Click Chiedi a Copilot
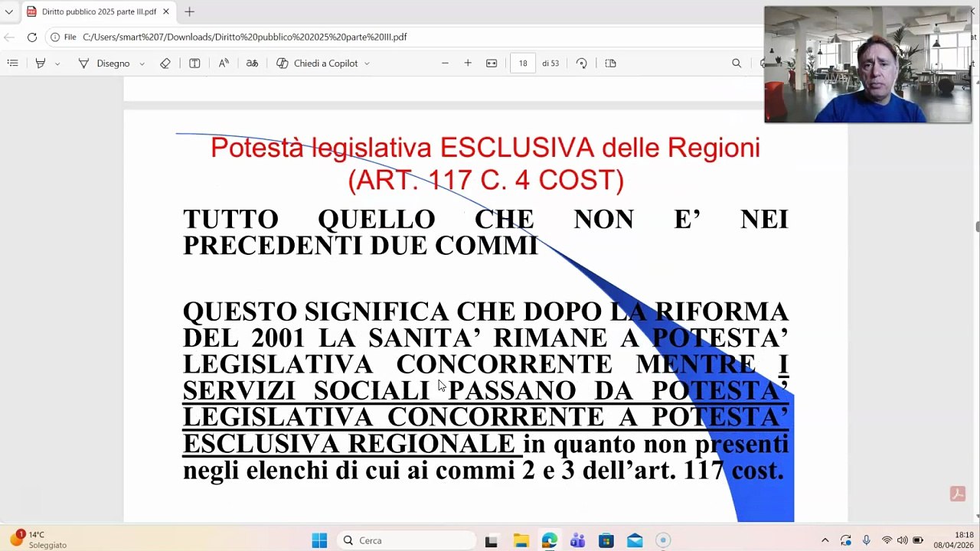This screenshot has height=551, width=980. 317,64
